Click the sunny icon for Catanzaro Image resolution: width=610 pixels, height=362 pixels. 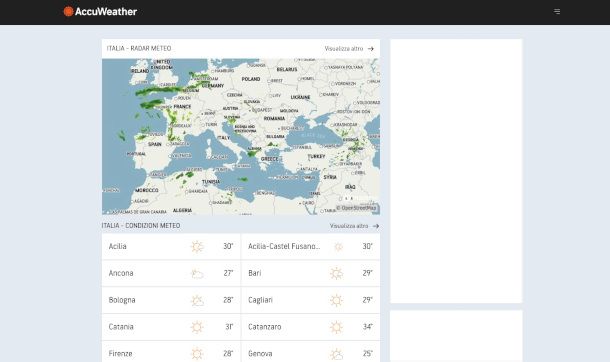(x=337, y=327)
